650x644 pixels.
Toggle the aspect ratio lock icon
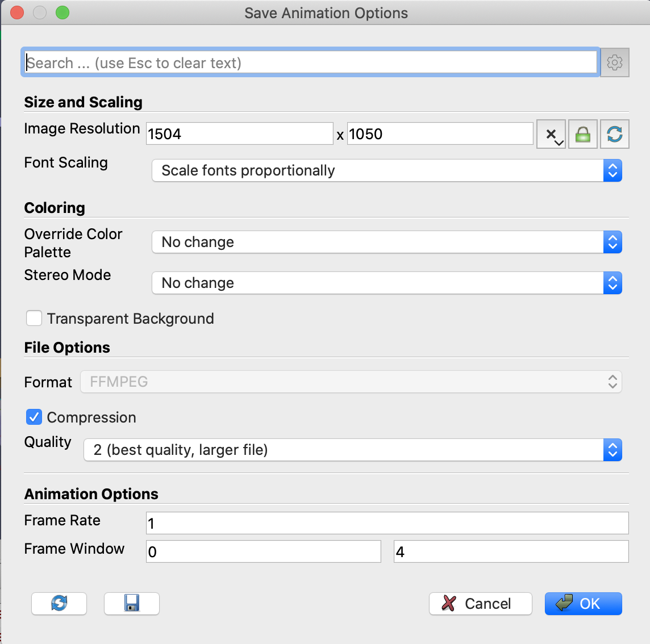pyautogui.click(x=583, y=135)
